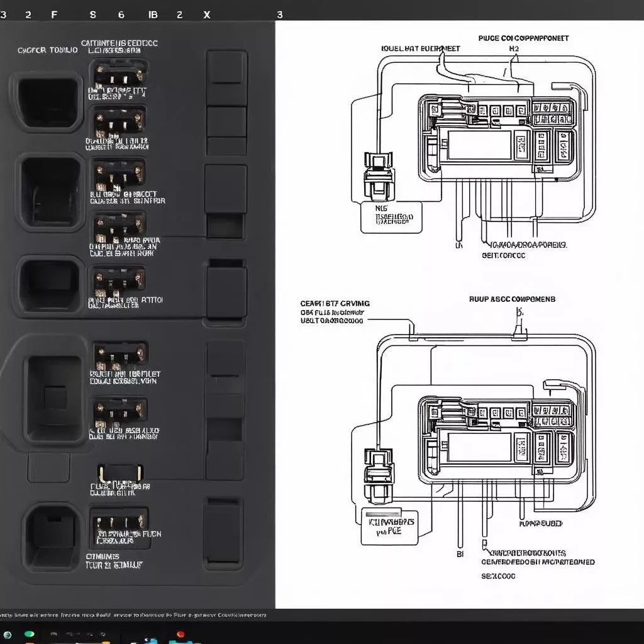The image size is (644, 644).
Task: Click the 'S' item in top bar
Action: (93, 14)
